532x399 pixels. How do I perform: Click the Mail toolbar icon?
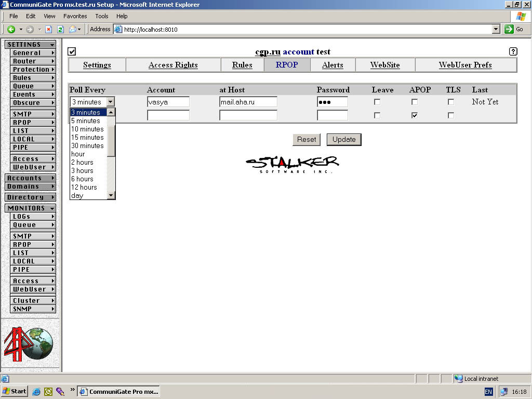point(73,30)
